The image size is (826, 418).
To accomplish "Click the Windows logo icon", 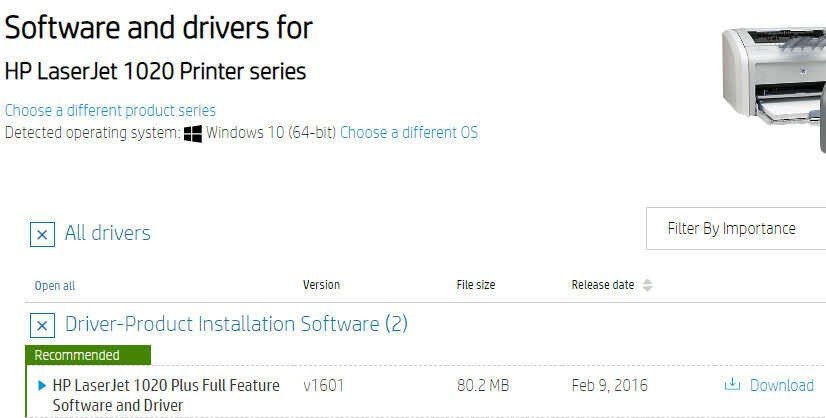I will click(193, 133).
